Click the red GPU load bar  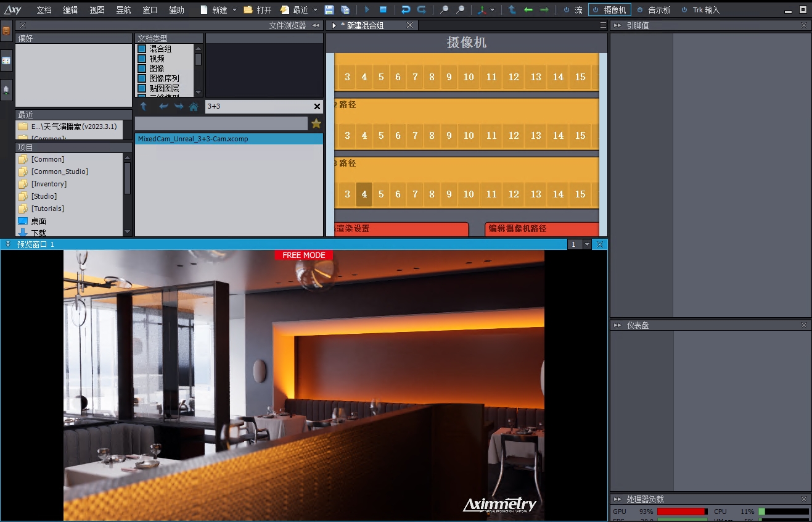pyautogui.click(x=682, y=512)
